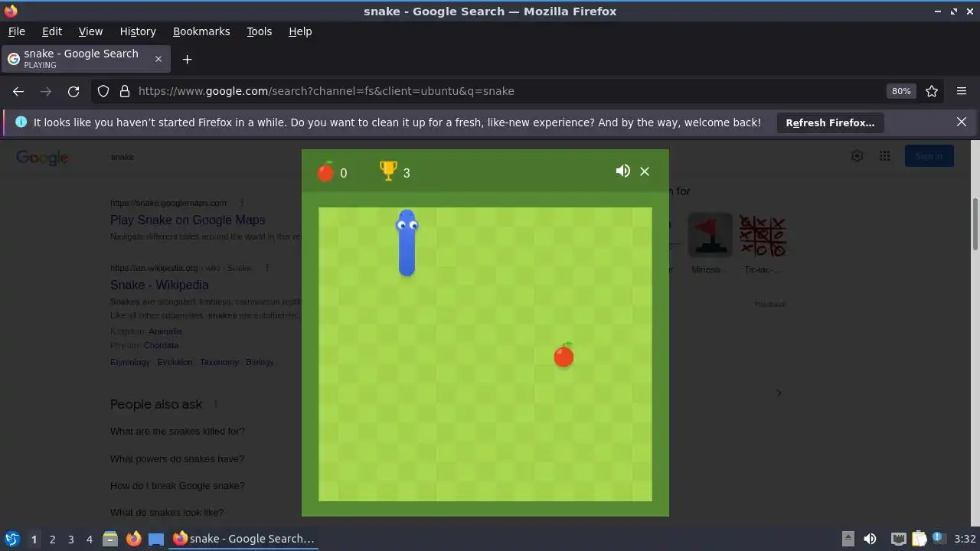
Task: Switch to workspace 2
Action: [52, 540]
